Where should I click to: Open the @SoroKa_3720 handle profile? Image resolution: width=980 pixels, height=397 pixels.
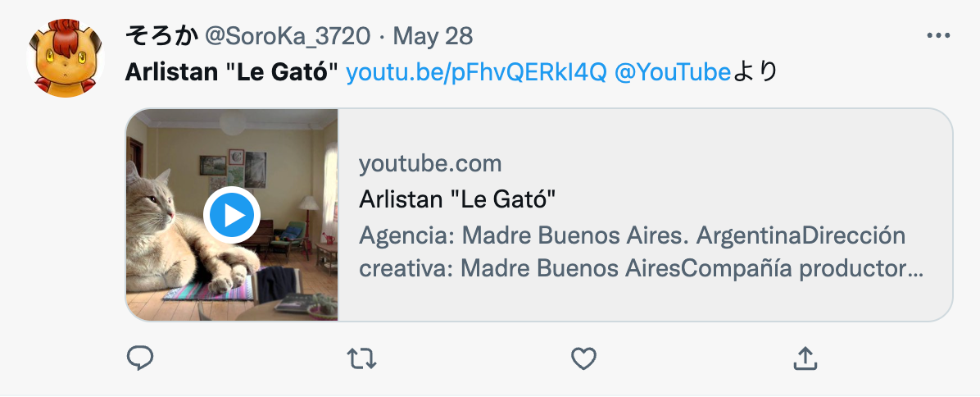click(x=288, y=37)
